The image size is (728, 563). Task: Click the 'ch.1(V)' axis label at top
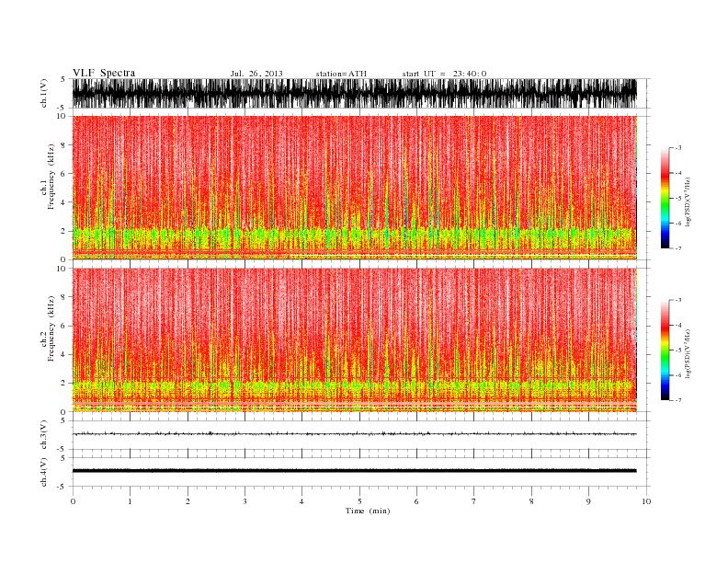44,93
